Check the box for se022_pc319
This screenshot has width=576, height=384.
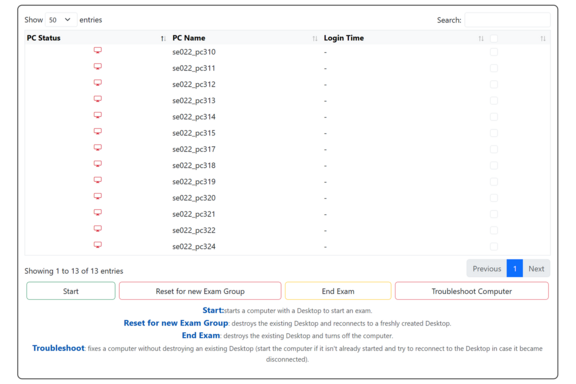[494, 181]
